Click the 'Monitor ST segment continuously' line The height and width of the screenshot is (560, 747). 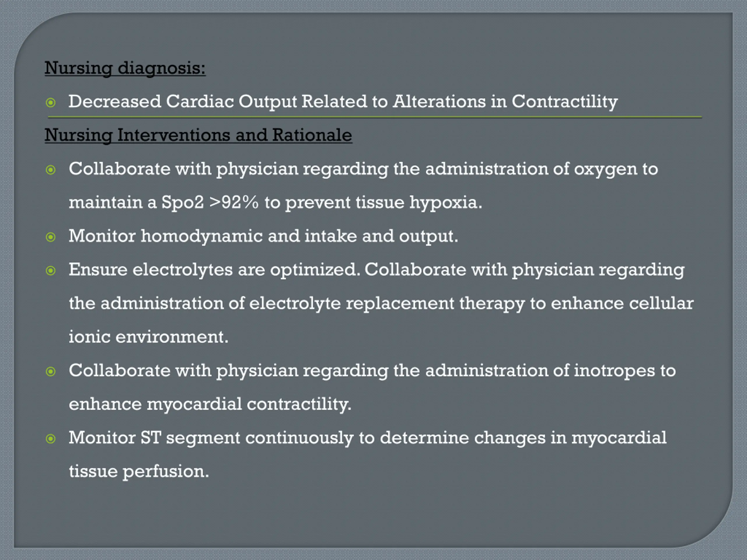point(367,438)
